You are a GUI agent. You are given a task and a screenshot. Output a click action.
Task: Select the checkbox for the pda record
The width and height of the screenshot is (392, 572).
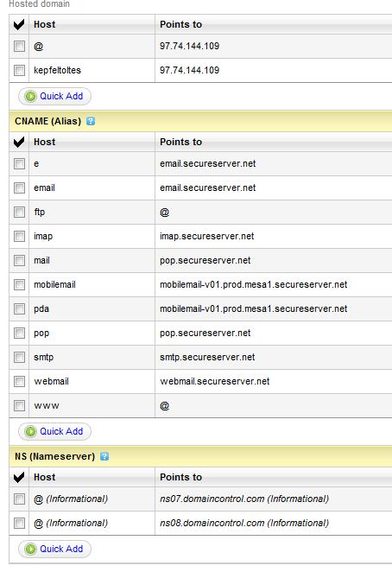tap(19, 309)
